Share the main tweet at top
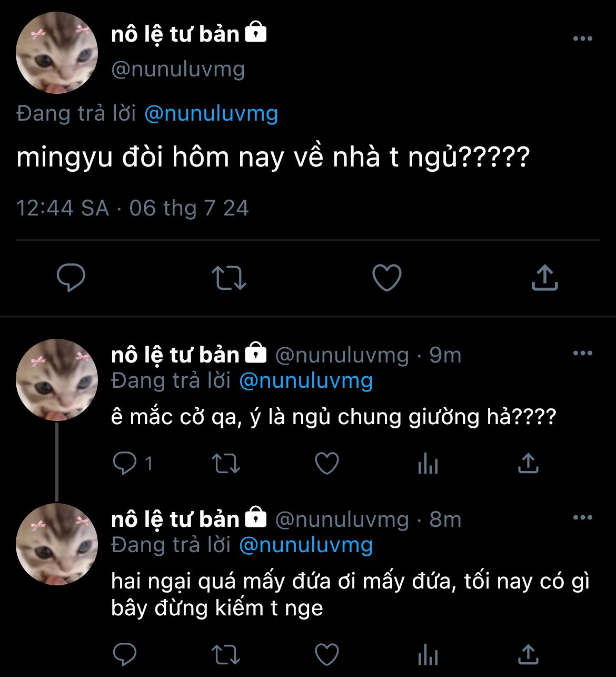 coord(544,278)
